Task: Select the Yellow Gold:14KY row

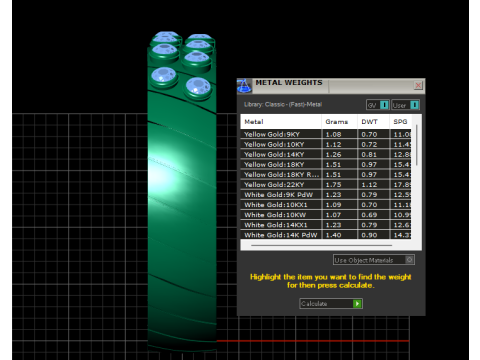Action: [x=326, y=154]
